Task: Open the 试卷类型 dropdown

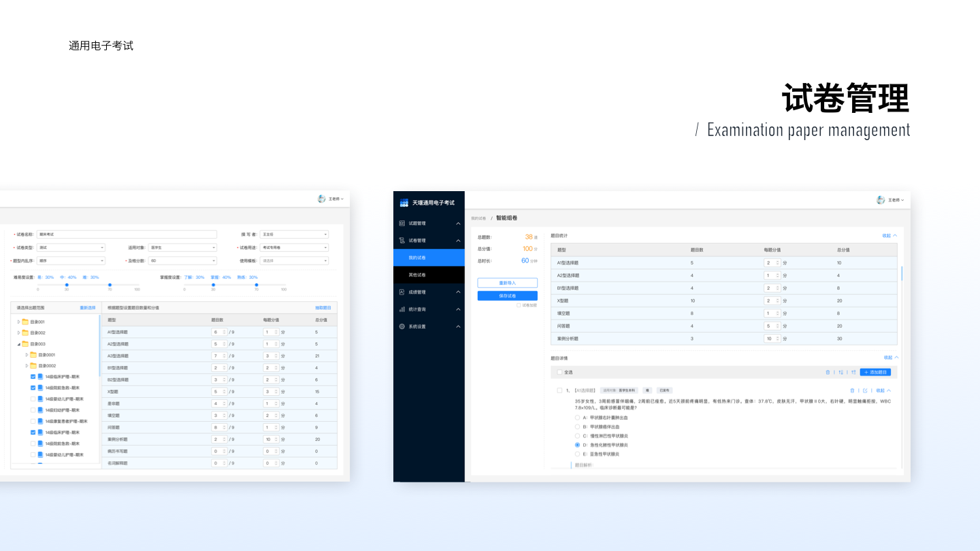Action: click(x=71, y=248)
